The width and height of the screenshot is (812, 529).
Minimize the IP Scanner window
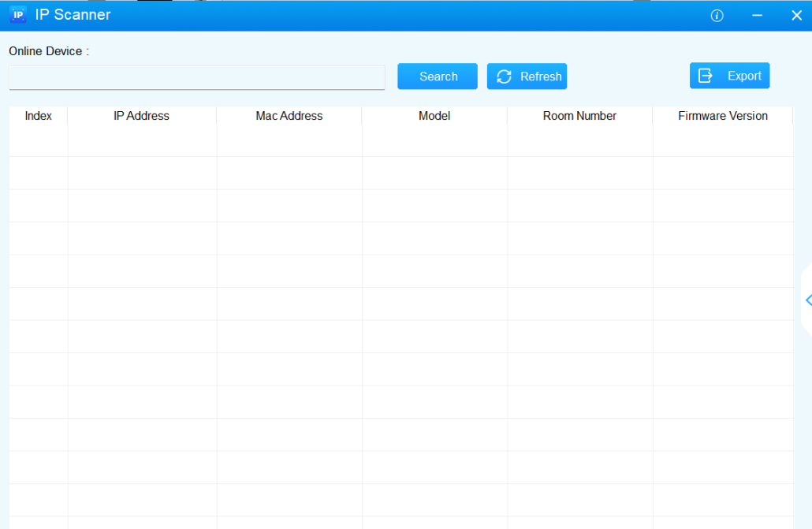(x=757, y=16)
